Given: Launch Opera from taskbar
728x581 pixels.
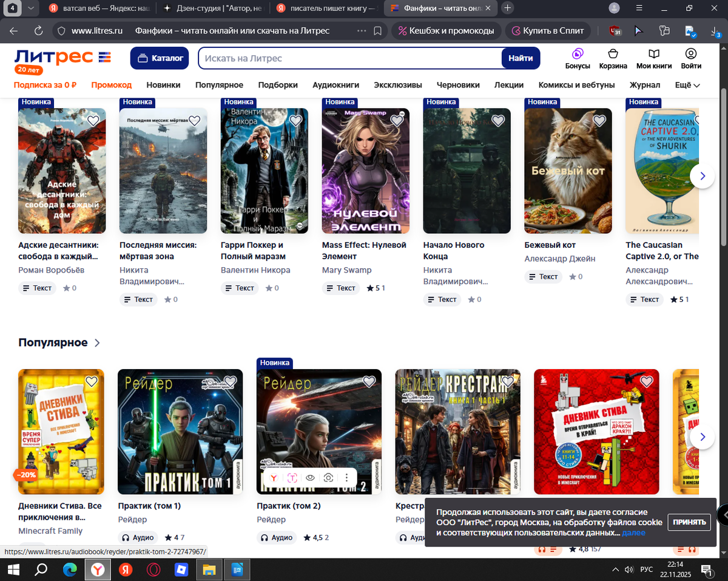Looking at the screenshot, I should click(153, 569).
